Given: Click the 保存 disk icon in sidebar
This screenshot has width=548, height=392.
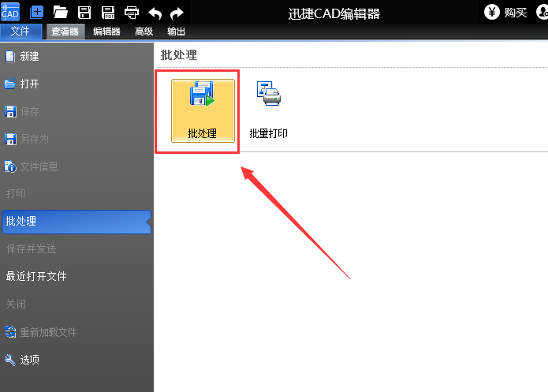Looking at the screenshot, I should coord(10,111).
